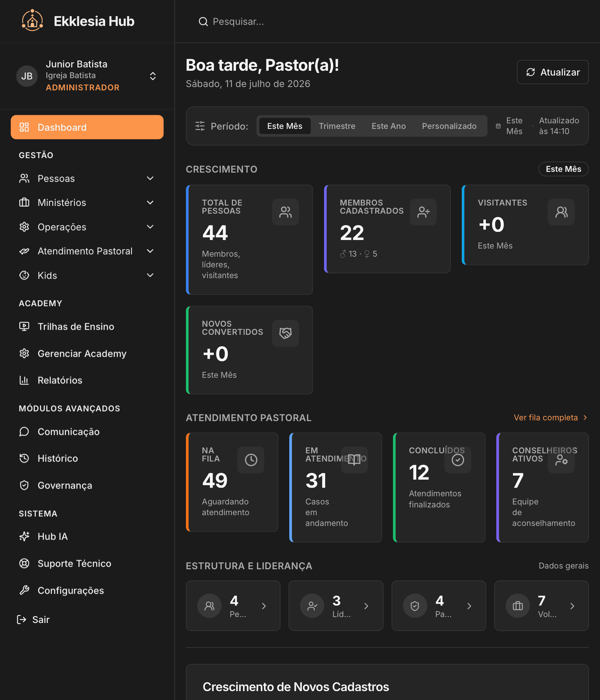Click the ADMINISTRADOR role label
This screenshot has height=700, width=600.
click(83, 87)
